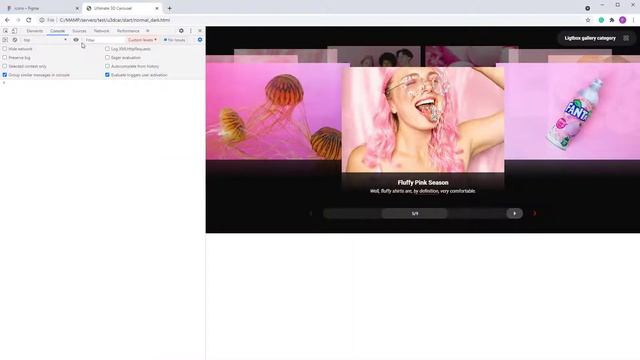This screenshot has height=360, width=640.
Task: Close the Ultimate 3D Carousel browser tab
Action: [157, 8]
